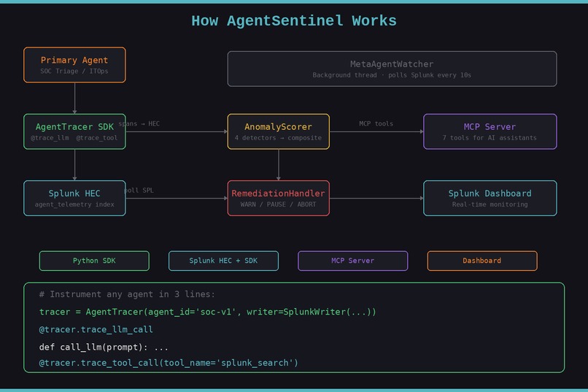Click the '@tracer.trace_llm_call' code line
The height and width of the screenshot is (392, 588).
coord(96,329)
